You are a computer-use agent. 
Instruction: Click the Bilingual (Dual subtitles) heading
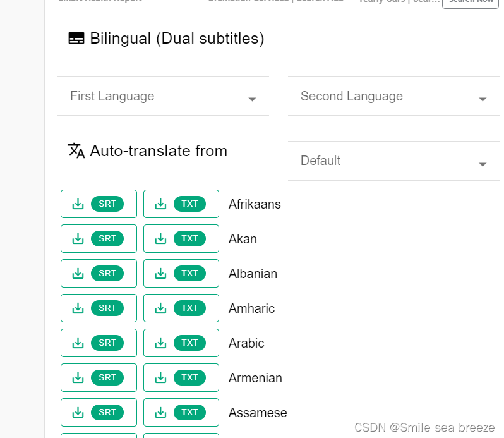tap(177, 39)
